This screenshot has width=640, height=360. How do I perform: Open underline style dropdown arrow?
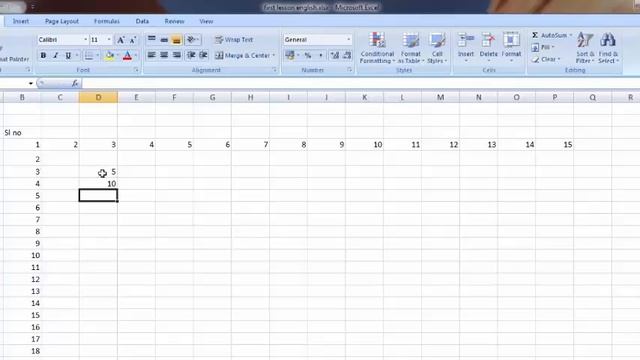[77, 56]
